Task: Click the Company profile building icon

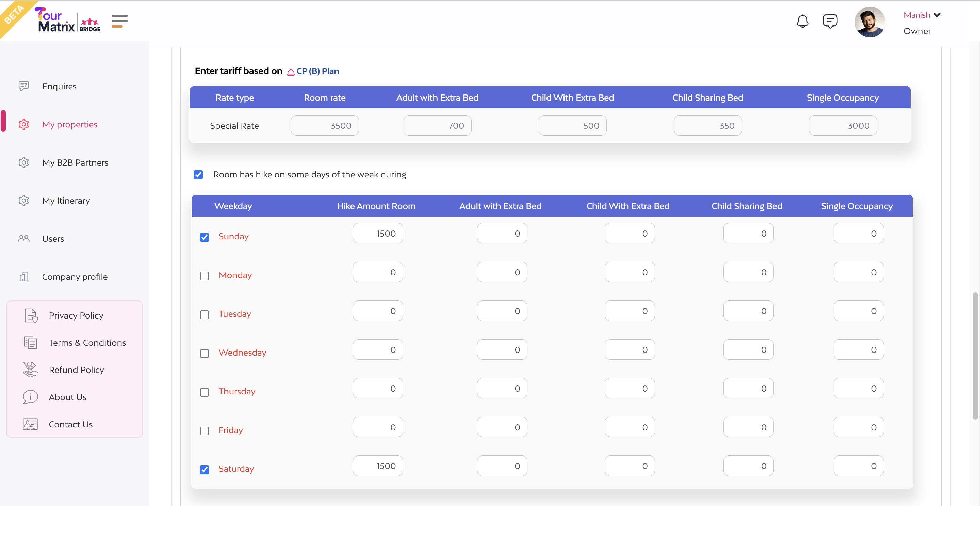Action: coord(23,277)
